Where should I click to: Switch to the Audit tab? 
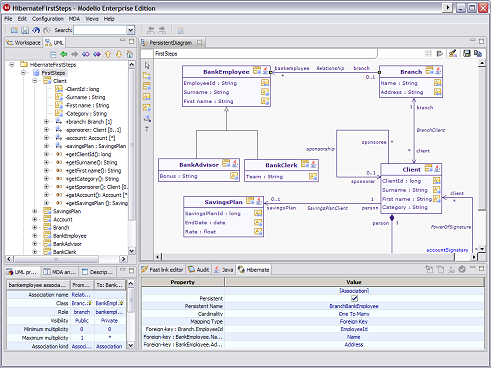(199, 270)
